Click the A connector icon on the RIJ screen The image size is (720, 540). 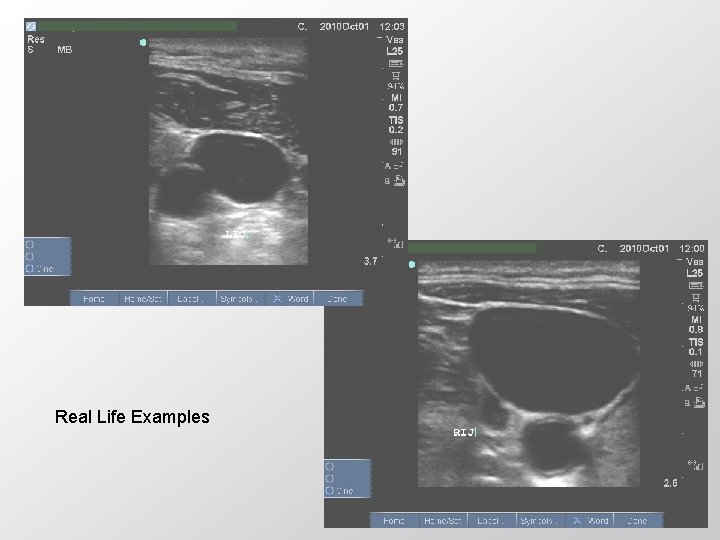[694, 388]
